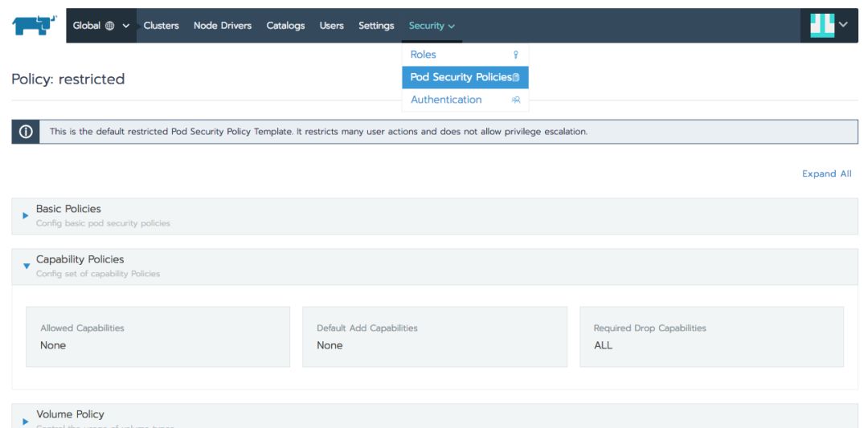Click the user avatar in the header
The width and height of the screenshot is (868, 428).
822,26
